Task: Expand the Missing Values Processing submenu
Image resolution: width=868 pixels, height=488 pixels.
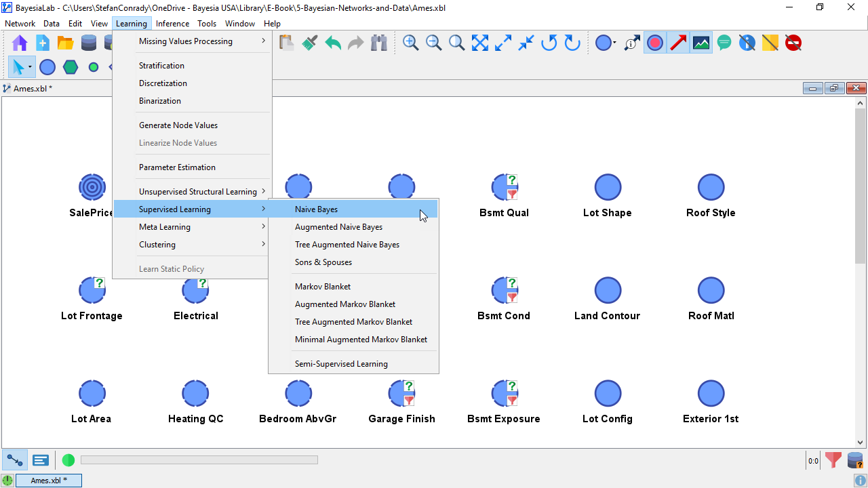Action: pos(192,41)
